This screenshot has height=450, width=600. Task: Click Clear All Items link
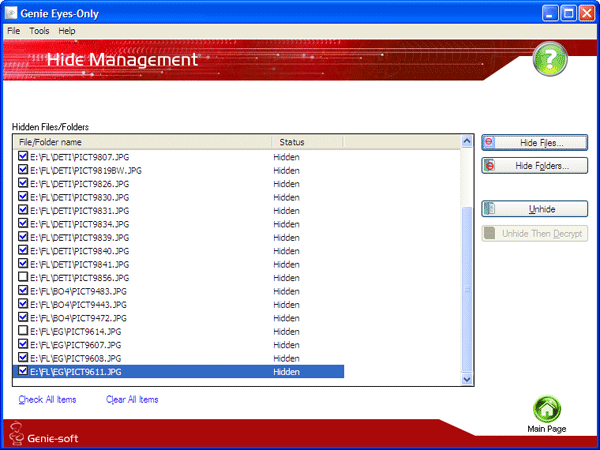tap(132, 399)
